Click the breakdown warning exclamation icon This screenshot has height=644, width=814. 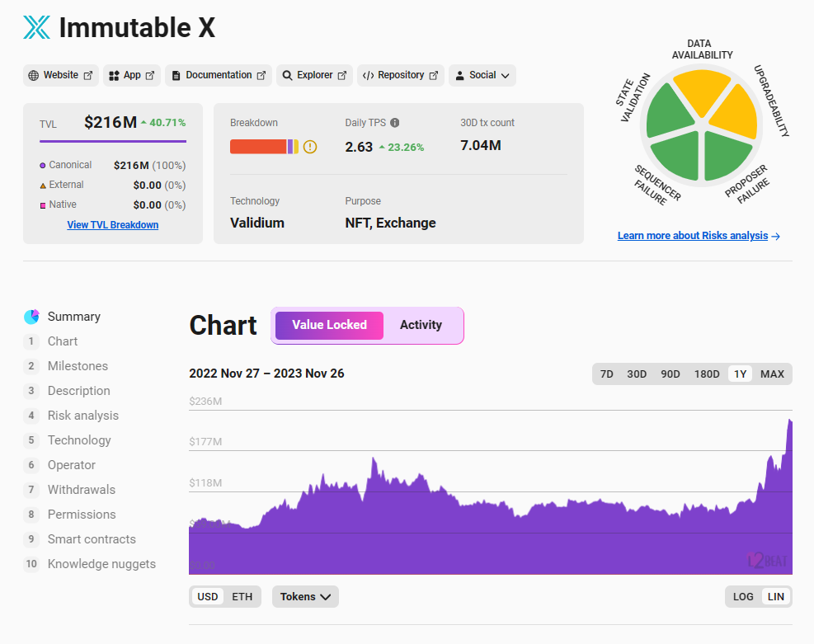tap(310, 147)
